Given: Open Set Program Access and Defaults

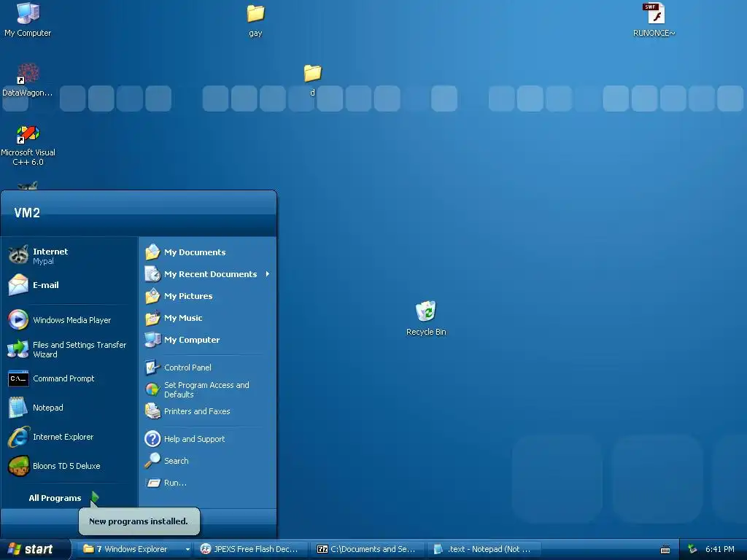Looking at the screenshot, I should pyautogui.click(x=208, y=389).
